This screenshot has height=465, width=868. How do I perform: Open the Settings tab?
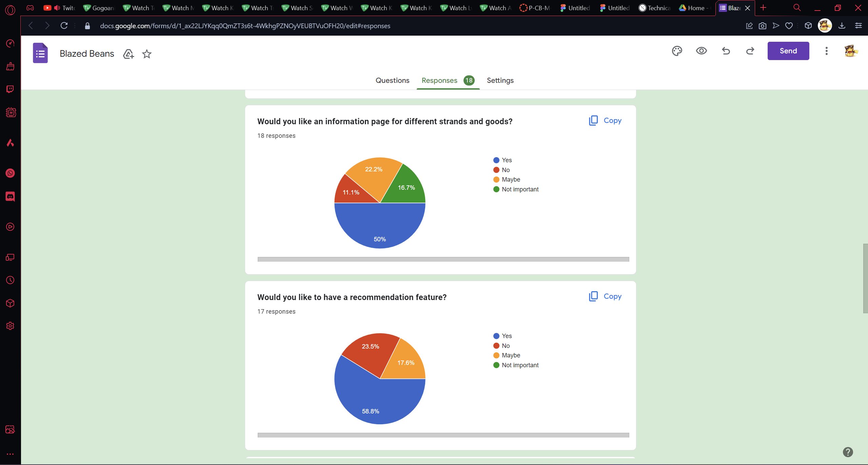(x=500, y=80)
